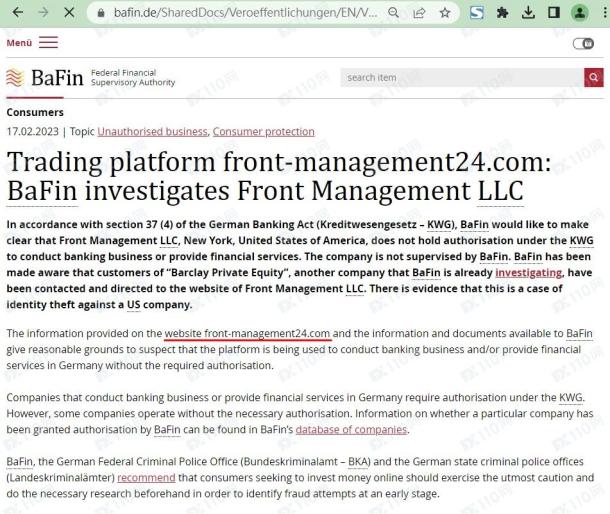Click the 'Consumers' section heading
610x514 pixels.
(x=35, y=112)
